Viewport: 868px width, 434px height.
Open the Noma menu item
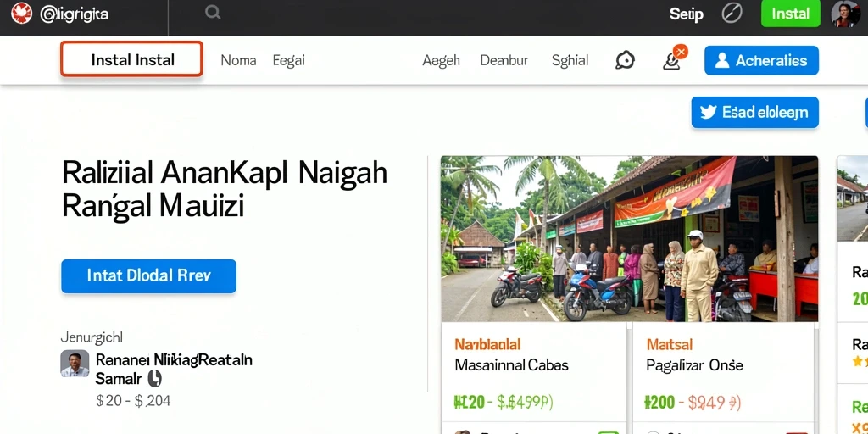click(x=238, y=60)
